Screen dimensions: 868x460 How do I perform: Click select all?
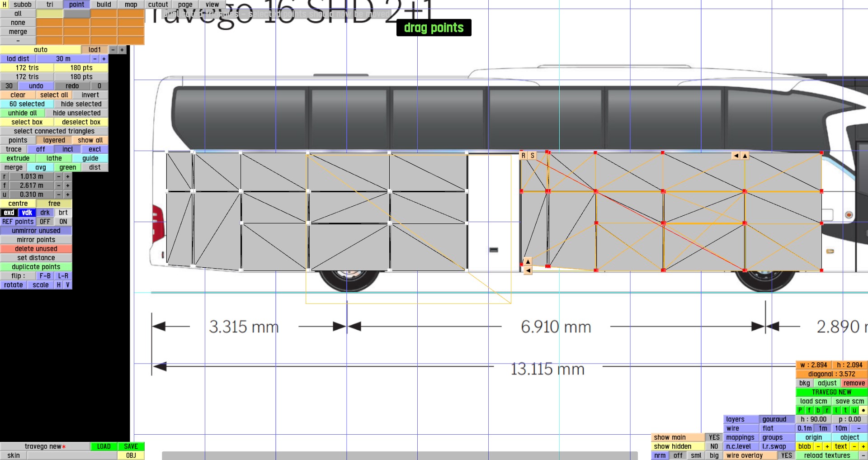[x=54, y=95]
